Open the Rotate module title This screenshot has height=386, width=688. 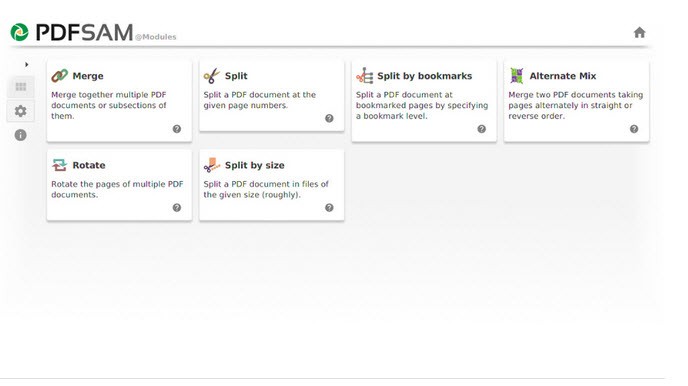[x=89, y=165]
